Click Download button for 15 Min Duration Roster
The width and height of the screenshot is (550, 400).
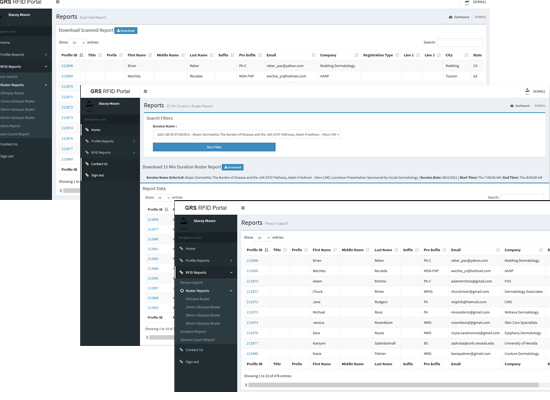[233, 167]
